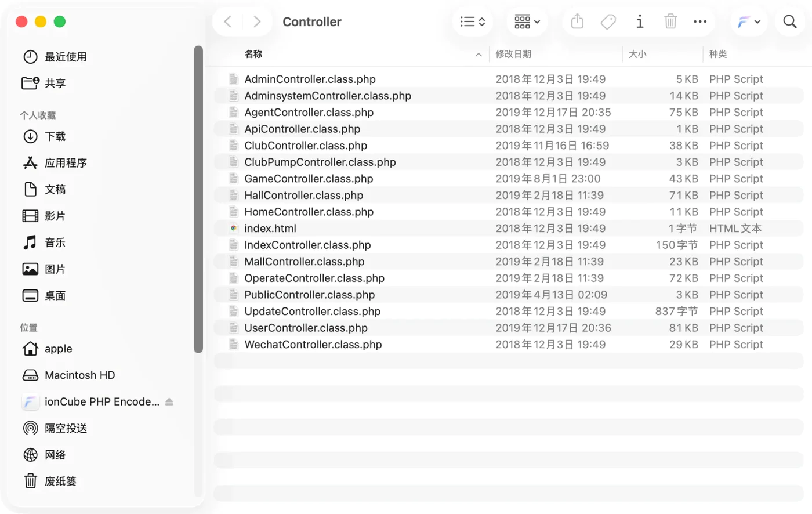
Task: Open the apple home folder
Action: pos(48,349)
